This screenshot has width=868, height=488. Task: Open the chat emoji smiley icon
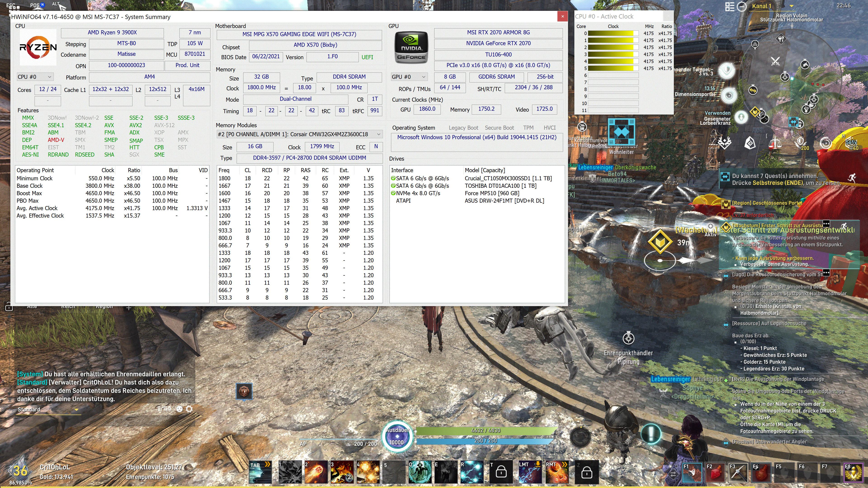[x=180, y=409]
